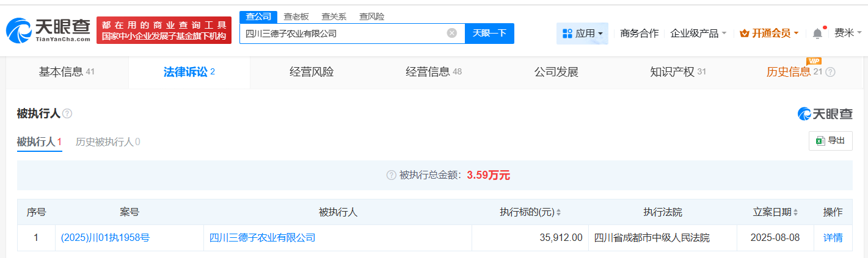The width and height of the screenshot is (868, 258).
Task: Select the 查老板 search mode tab
Action: 296,16
